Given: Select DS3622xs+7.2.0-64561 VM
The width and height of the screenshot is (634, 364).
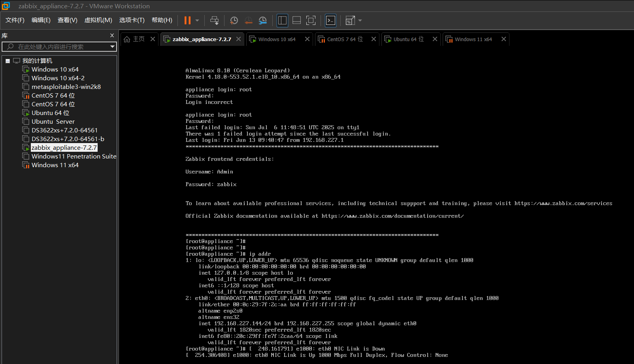Looking at the screenshot, I should tap(64, 130).
